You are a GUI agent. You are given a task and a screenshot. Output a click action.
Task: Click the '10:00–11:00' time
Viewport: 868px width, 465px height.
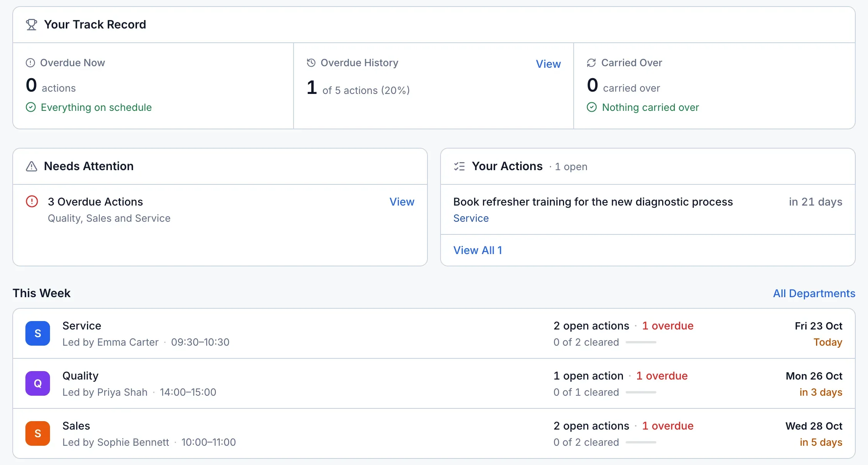click(x=209, y=442)
